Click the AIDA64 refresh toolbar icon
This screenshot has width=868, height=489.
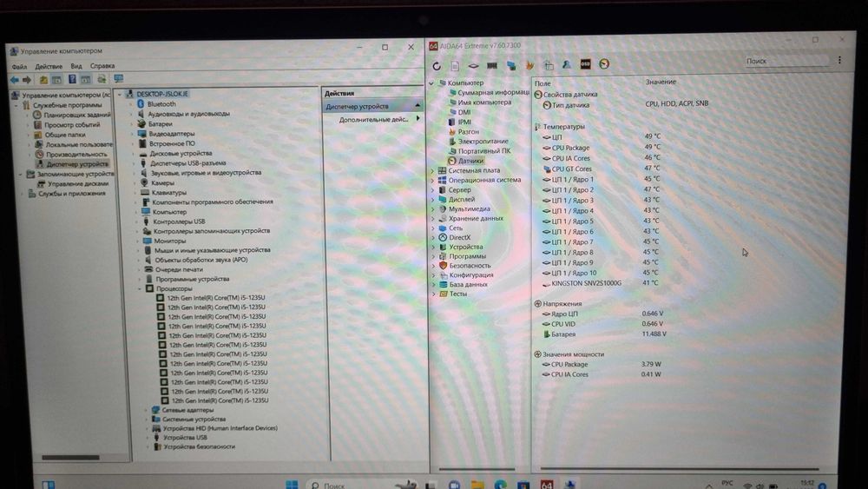(x=437, y=66)
